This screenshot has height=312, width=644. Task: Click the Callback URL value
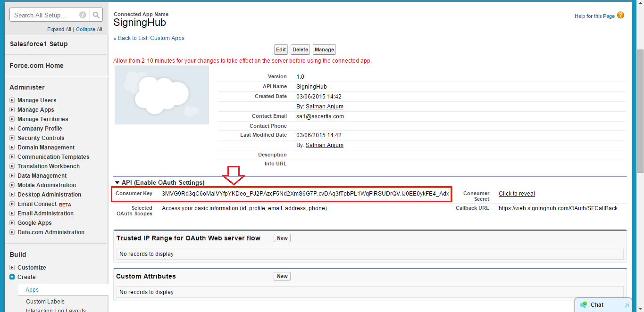pos(558,208)
